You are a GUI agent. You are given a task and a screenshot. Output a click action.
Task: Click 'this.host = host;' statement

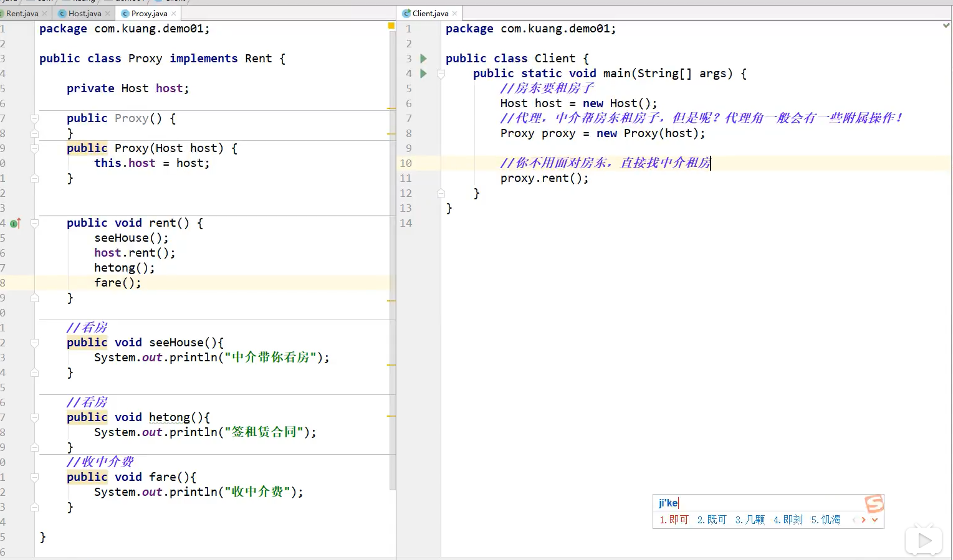pos(152,163)
